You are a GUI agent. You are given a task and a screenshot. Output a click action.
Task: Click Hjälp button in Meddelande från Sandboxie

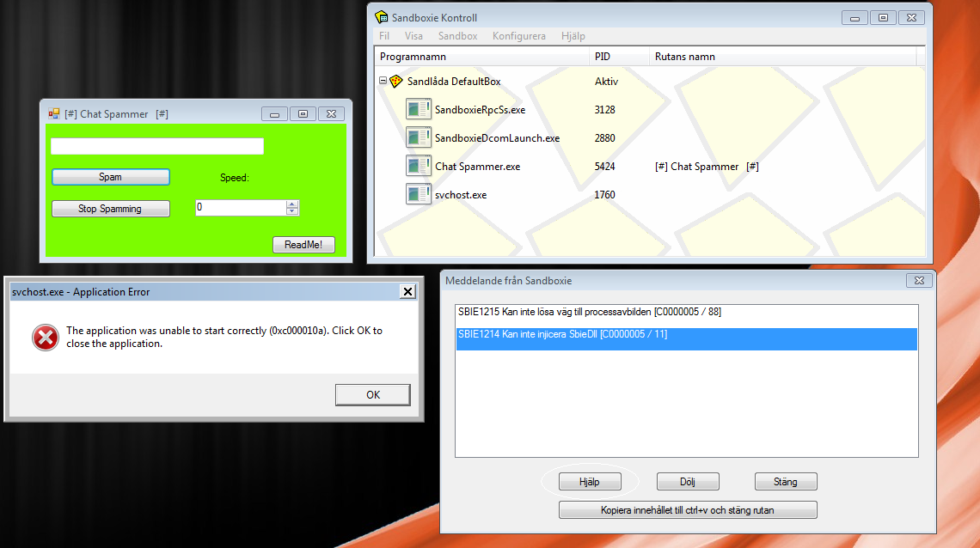[590, 482]
